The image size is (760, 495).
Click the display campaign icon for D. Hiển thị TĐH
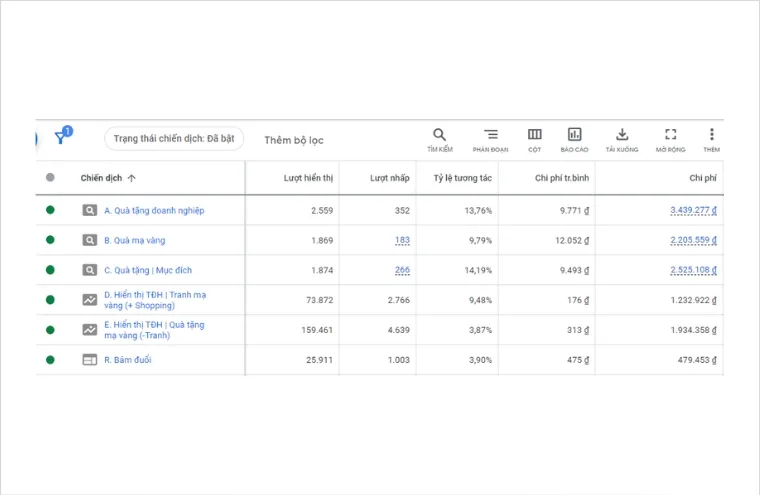90,300
